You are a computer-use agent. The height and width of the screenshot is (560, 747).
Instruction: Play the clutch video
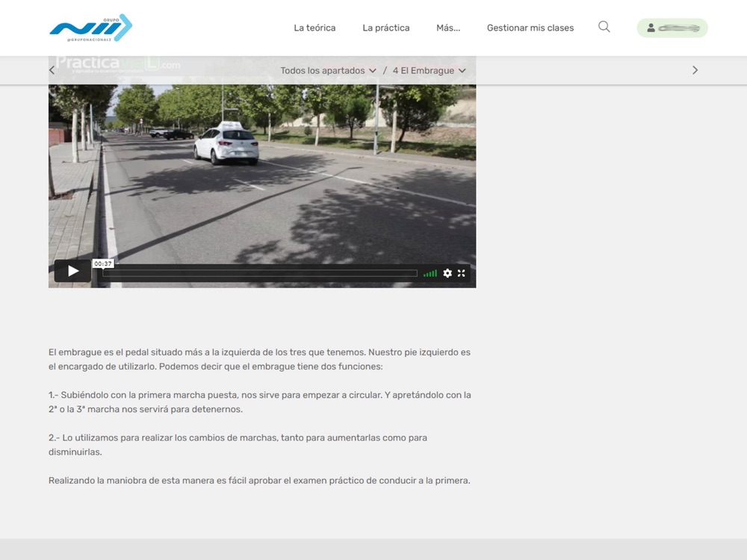tap(73, 271)
